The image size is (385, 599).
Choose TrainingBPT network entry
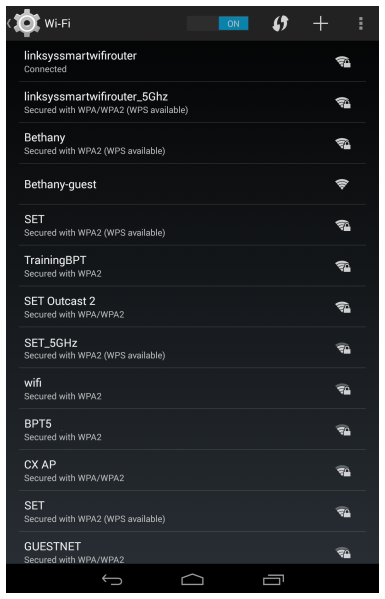(x=192, y=266)
